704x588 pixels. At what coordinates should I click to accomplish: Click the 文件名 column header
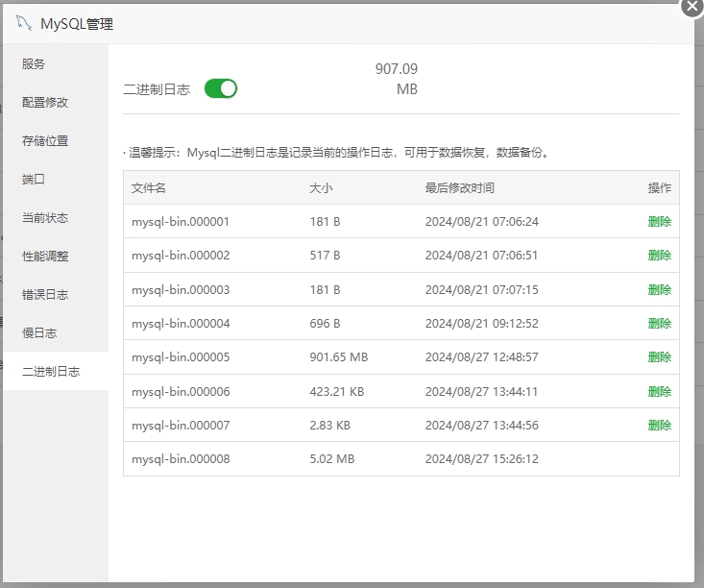click(x=149, y=187)
